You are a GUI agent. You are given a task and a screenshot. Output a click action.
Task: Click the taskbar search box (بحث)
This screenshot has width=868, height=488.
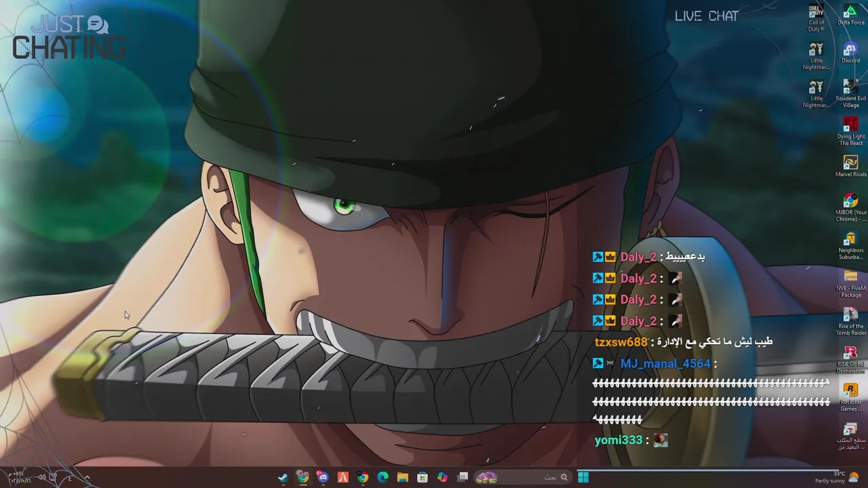pos(522,477)
